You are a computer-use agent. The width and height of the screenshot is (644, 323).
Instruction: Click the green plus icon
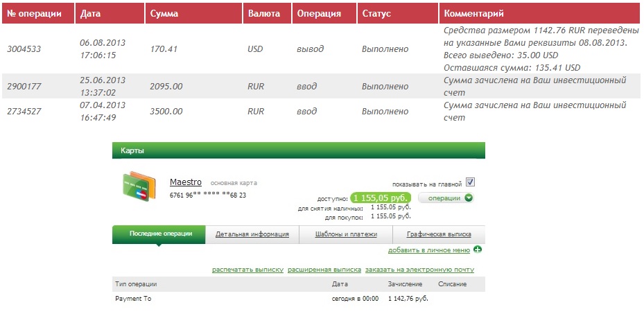[478, 250]
